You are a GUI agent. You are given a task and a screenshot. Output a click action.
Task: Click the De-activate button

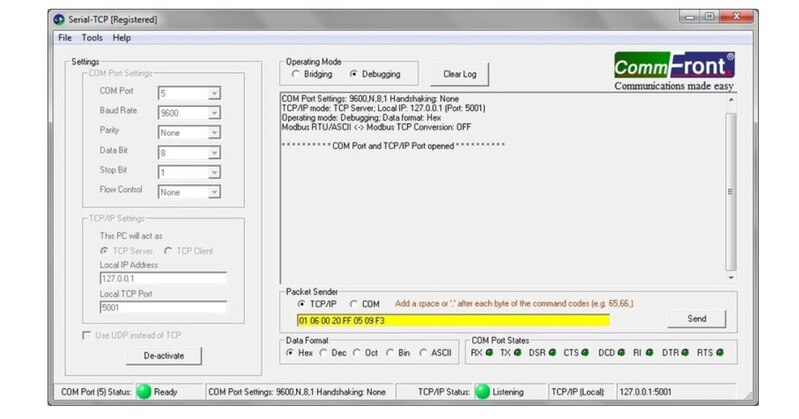click(164, 356)
